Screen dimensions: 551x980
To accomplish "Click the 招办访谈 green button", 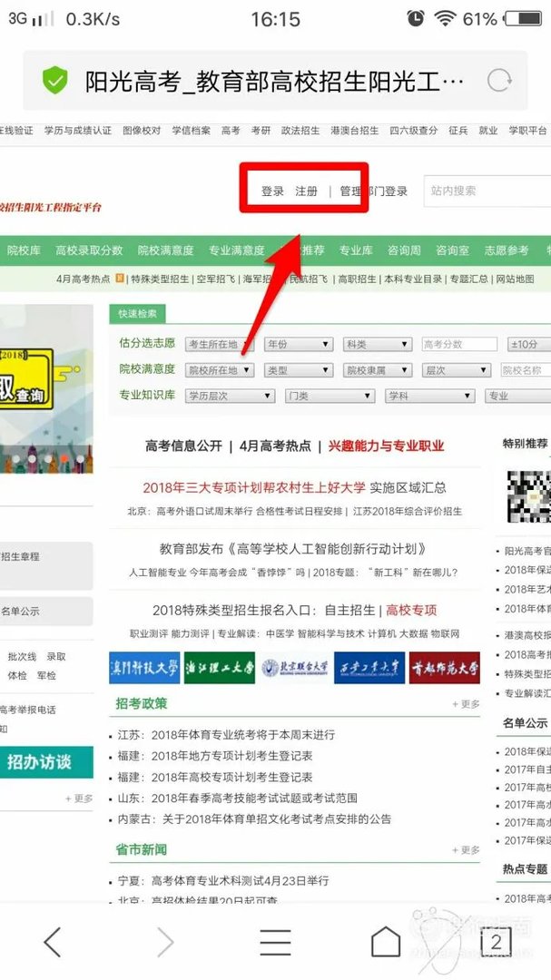I will point(46,762).
